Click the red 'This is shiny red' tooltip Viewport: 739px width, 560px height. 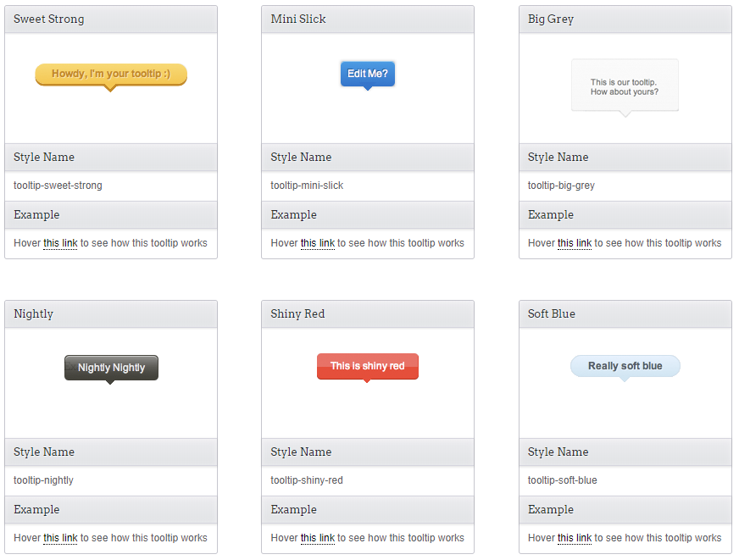tap(368, 366)
